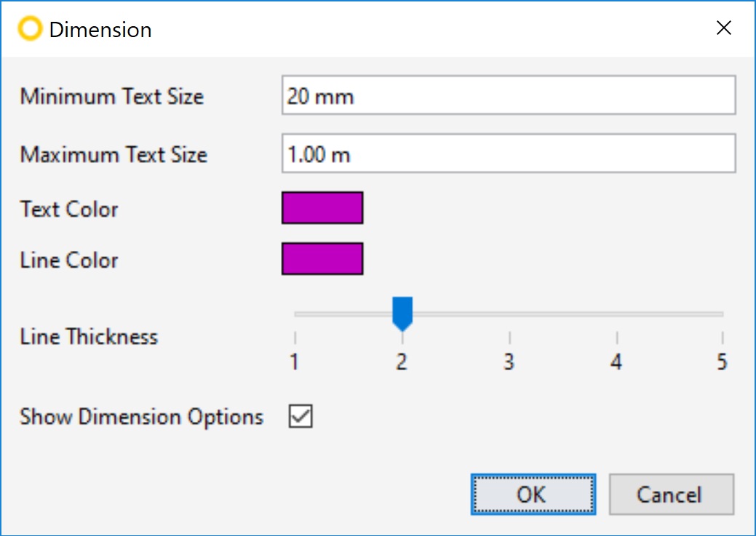Close the Dimension dialog with the X
The height and width of the screenshot is (536, 756).
(x=724, y=28)
